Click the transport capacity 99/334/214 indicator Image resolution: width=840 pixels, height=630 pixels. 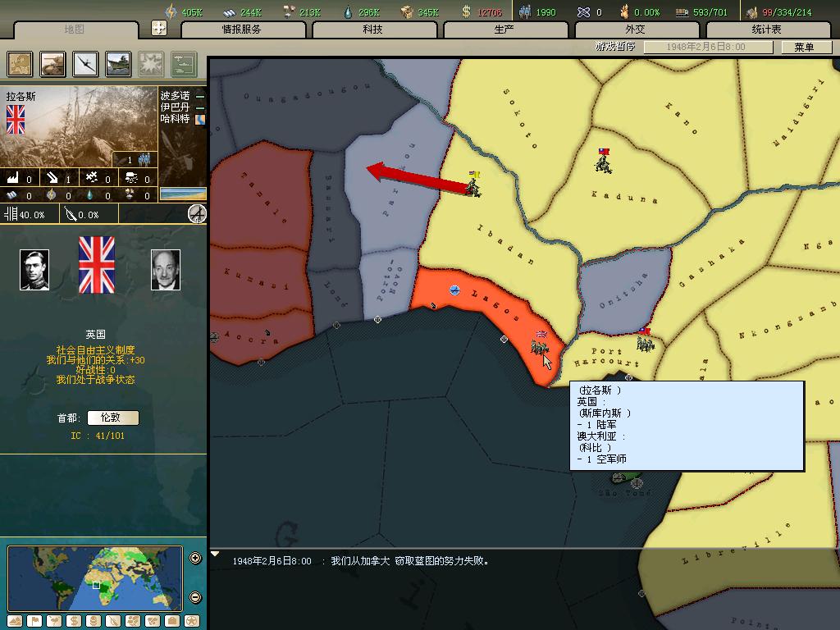click(x=779, y=11)
